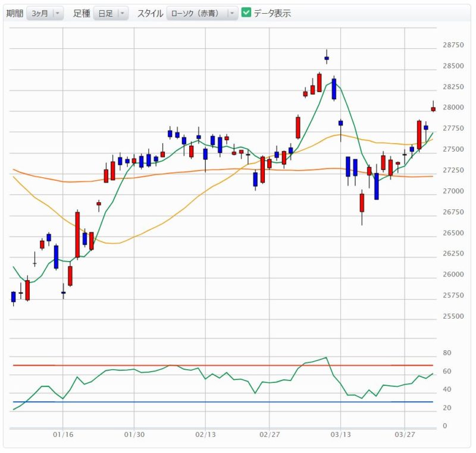Click the 27250 price axis label
This screenshot has height=453, width=476.
point(453,170)
